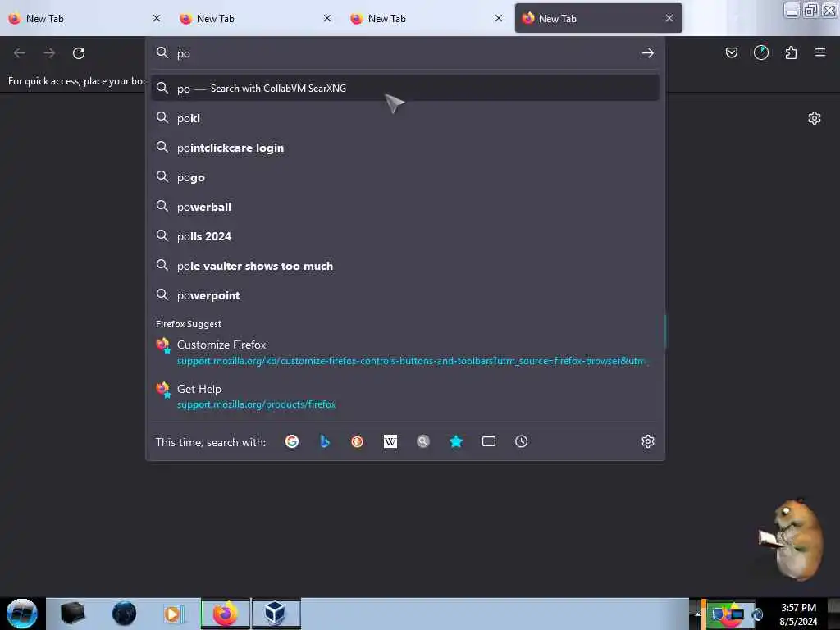
Task: Select the powerpoint suggestion
Action: point(405,295)
